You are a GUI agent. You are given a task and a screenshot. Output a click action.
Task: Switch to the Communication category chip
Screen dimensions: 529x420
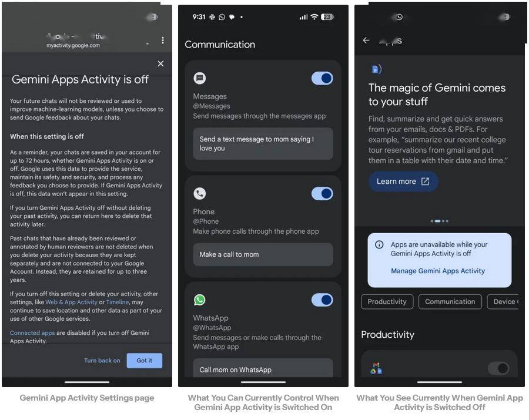tap(450, 302)
